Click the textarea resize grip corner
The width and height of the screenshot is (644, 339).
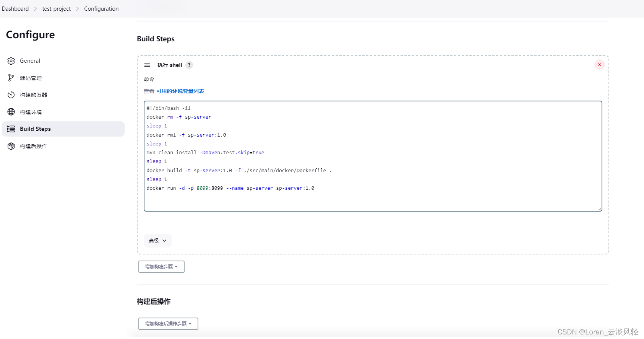pos(600,209)
